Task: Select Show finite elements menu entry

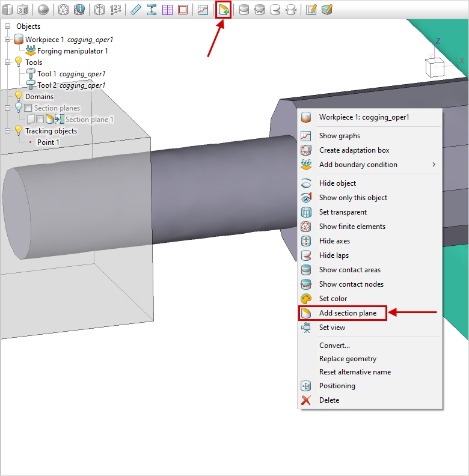Action: 352,227
